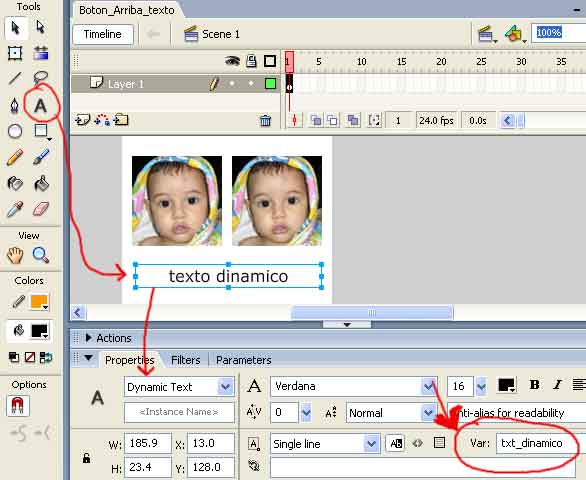This screenshot has width=586, height=480.
Task: Click Insert Layer Folder icon
Action: [121, 120]
